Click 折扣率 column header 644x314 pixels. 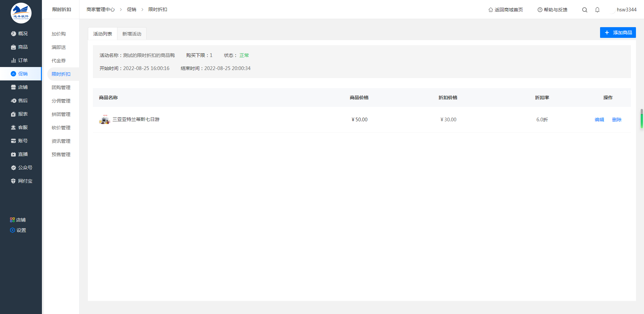[542, 98]
